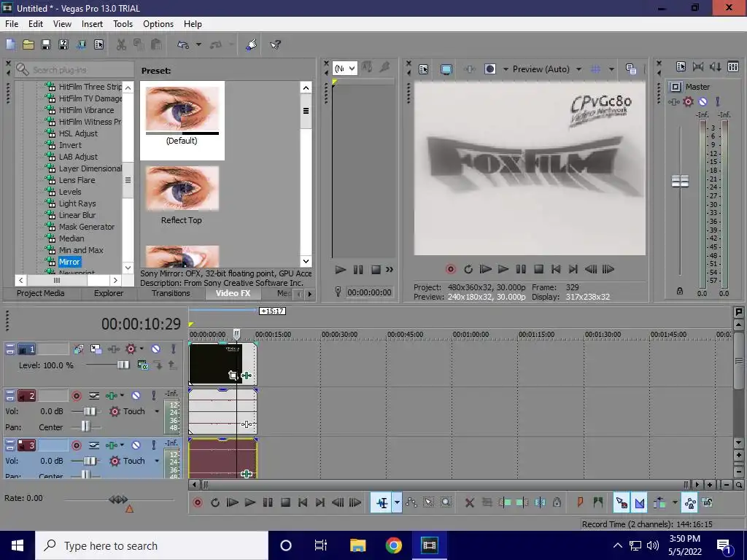Open Windows Start menu

(18, 545)
